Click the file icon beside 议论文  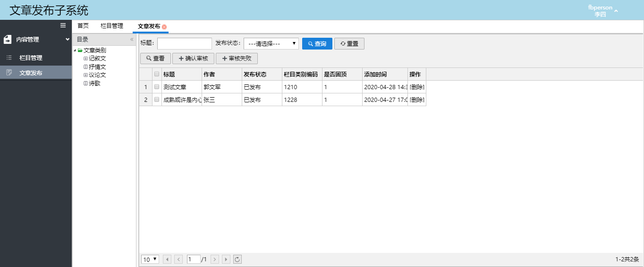click(x=85, y=75)
